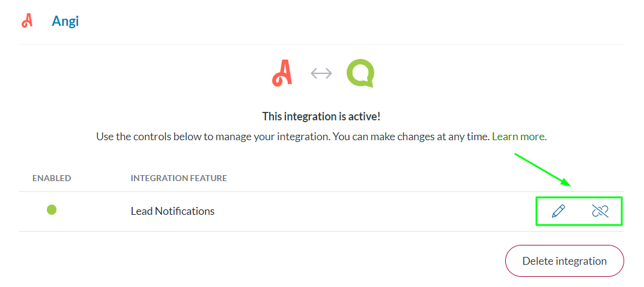This screenshot has height=287, width=644.
Task: Click the small Angi logo in the header
Action: [27, 21]
